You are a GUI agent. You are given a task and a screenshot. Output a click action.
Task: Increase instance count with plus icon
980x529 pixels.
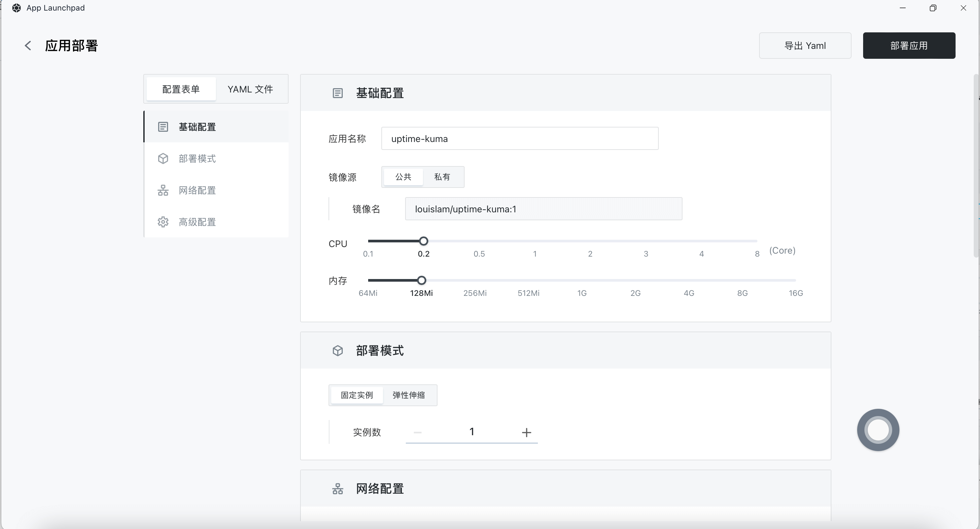pyautogui.click(x=526, y=432)
